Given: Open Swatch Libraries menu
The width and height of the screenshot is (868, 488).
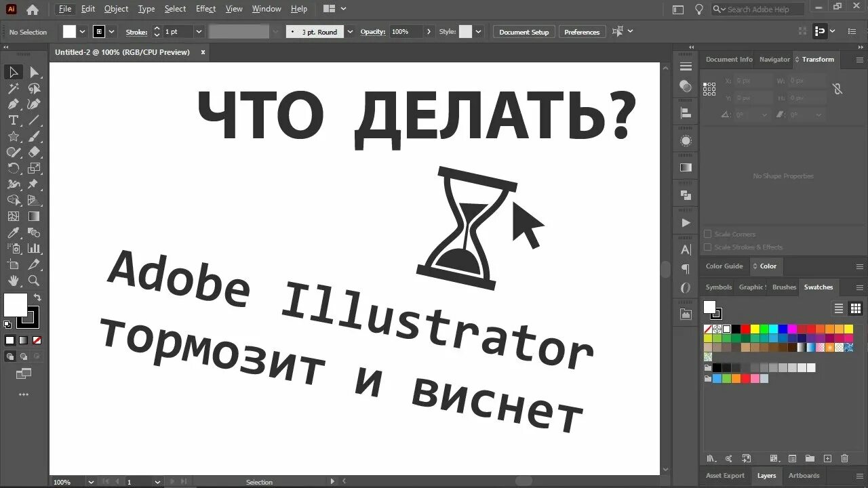Looking at the screenshot, I should click(x=711, y=459).
